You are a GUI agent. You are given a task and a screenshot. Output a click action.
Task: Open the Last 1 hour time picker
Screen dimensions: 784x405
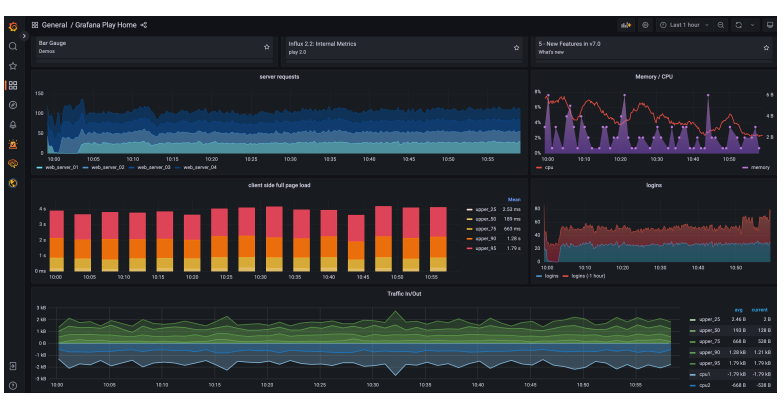click(684, 25)
